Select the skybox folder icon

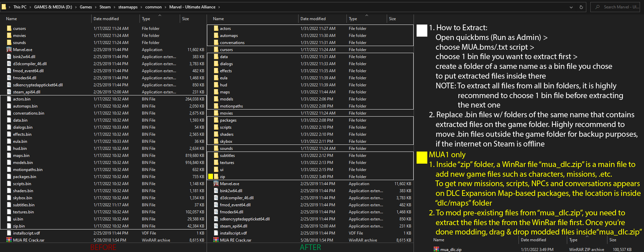[216, 141]
